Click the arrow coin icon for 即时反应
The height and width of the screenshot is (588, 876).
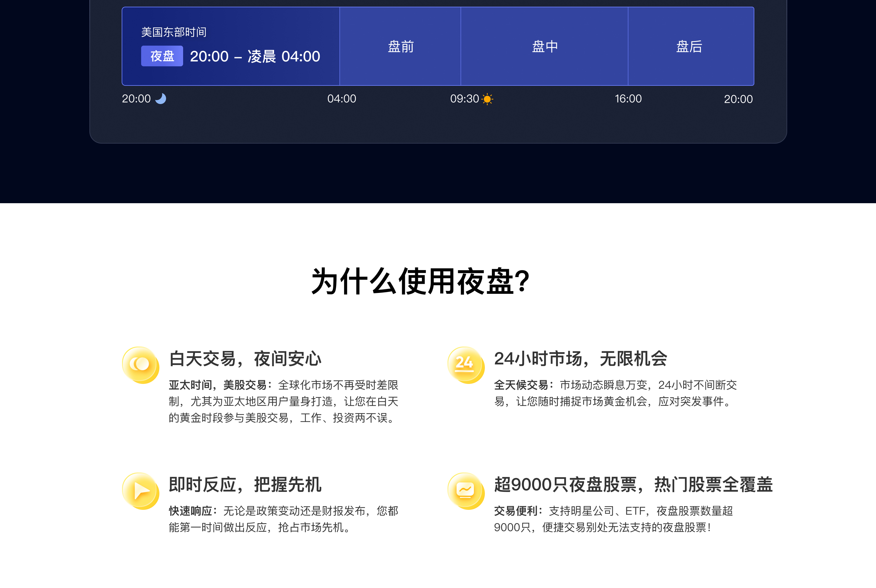point(141,491)
